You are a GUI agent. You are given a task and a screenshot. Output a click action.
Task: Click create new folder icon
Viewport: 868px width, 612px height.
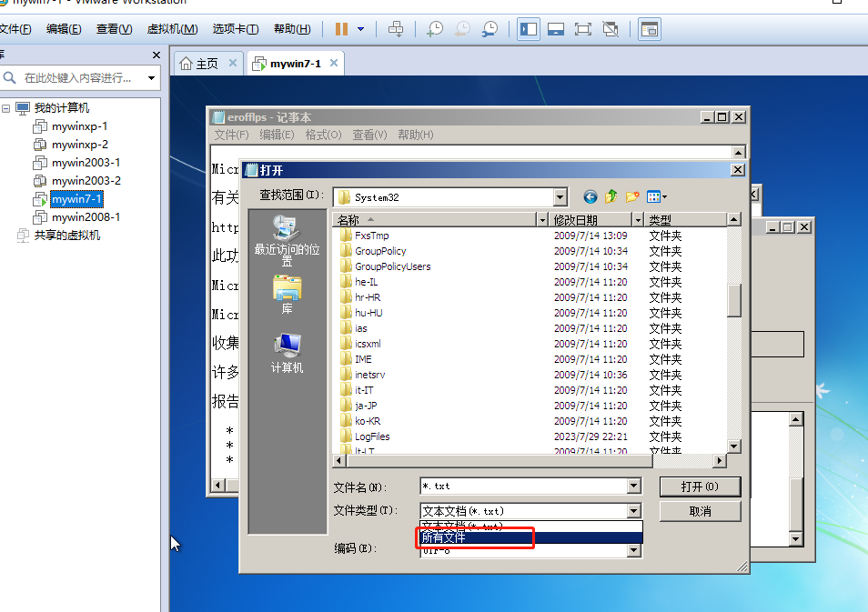tap(632, 196)
